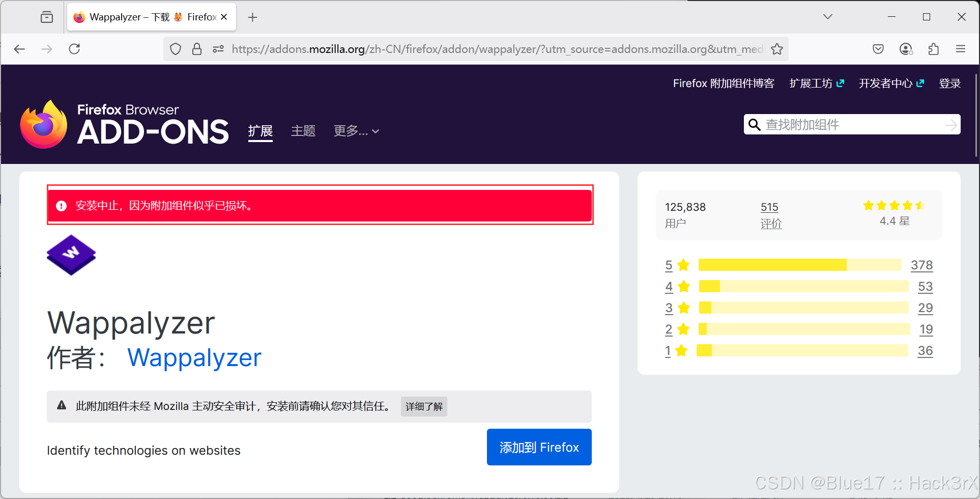The width and height of the screenshot is (980, 499).
Task: Open the 515 评价 reviews link
Action: tap(771, 215)
